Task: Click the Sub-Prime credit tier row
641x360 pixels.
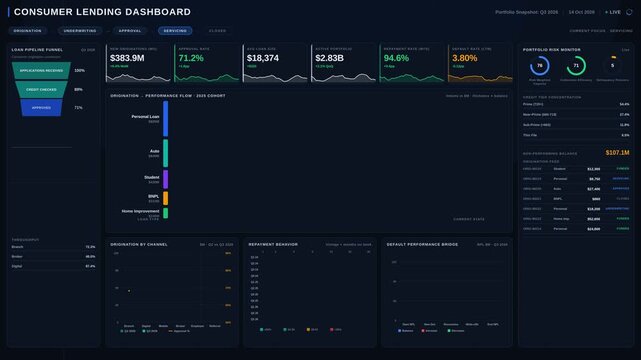Action: point(576,125)
